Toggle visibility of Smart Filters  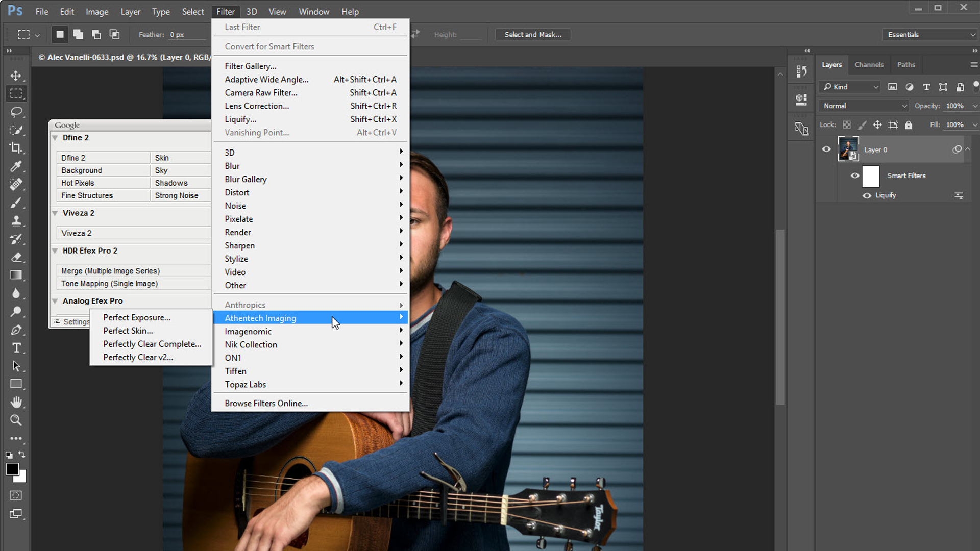855,176
